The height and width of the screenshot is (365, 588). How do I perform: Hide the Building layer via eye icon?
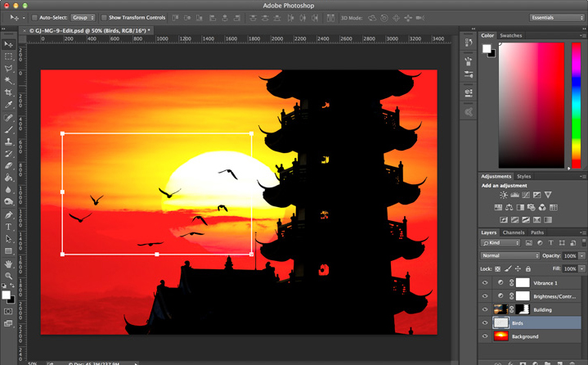point(485,309)
